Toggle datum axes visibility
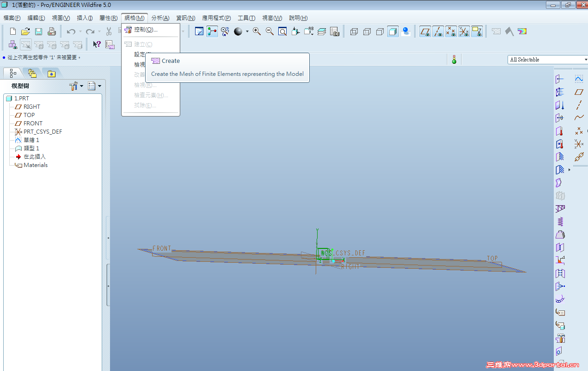Viewport: 588px width, 371px height. 438,31
